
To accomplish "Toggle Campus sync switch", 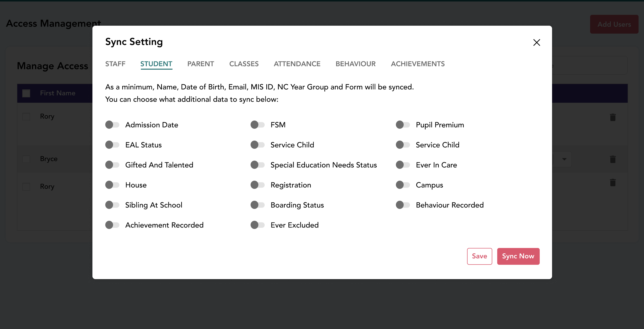I will tap(403, 185).
